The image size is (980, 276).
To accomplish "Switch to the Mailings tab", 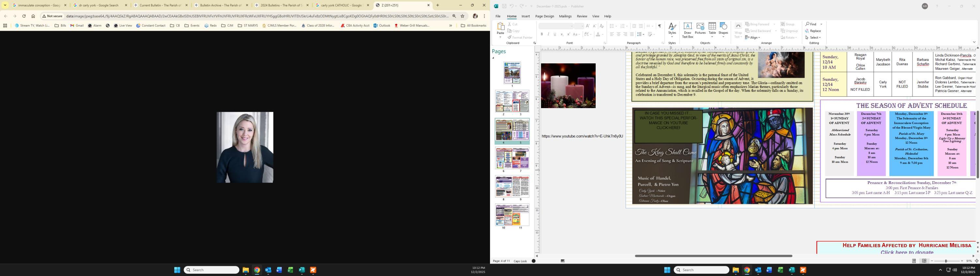I will (x=565, y=16).
